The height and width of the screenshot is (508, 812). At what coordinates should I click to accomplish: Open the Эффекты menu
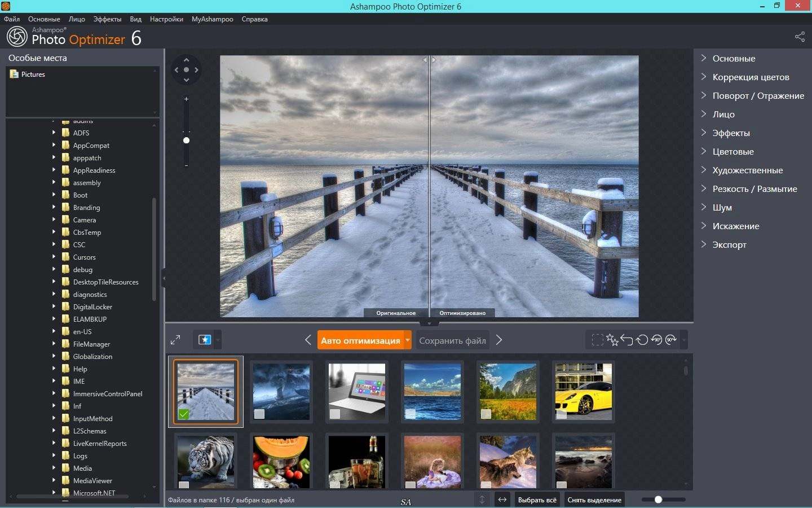pyautogui.click(x=107, y=19)
